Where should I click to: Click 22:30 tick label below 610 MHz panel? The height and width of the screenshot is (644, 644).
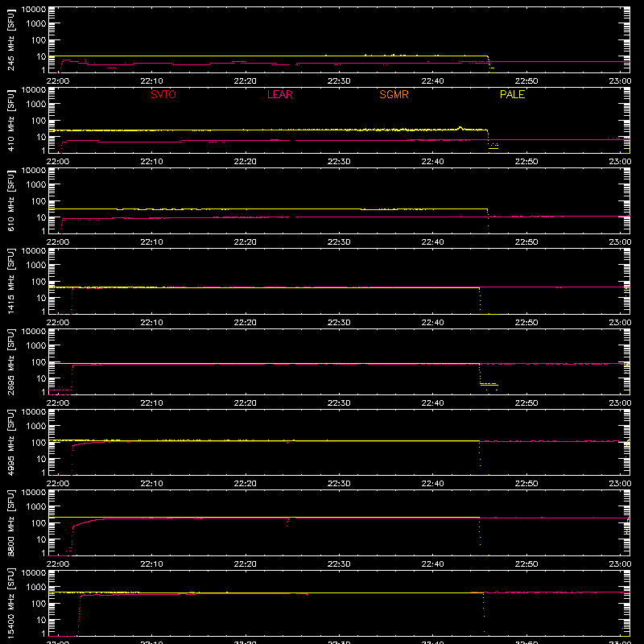click(339, 242)
